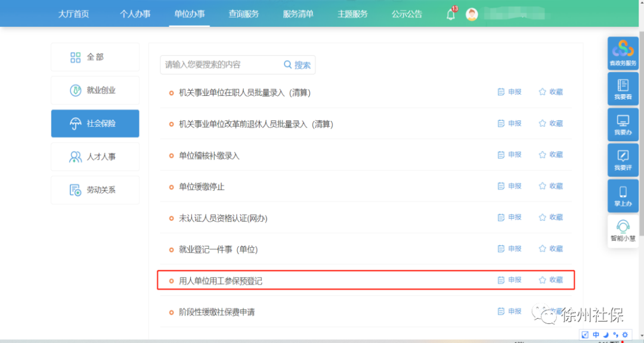This screenshot has height=343, width=644.
Task: Click 申报 for 阶段性缓缴社保费申请
Action: [x=509, y=311]
